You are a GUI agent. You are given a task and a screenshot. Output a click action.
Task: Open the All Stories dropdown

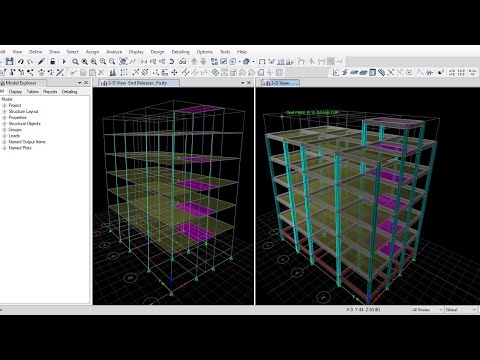(427, 310)
